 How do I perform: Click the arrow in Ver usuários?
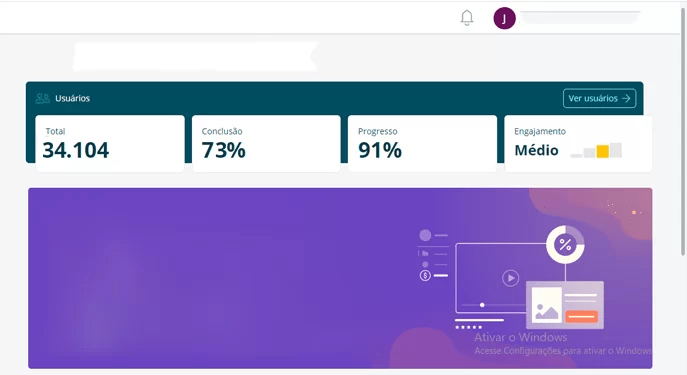click(626, 98)
